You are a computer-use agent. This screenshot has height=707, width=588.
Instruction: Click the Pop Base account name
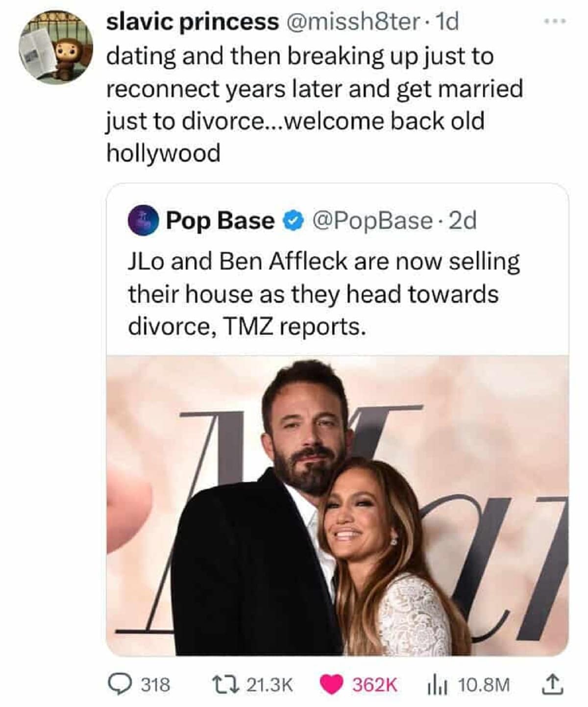220,221
